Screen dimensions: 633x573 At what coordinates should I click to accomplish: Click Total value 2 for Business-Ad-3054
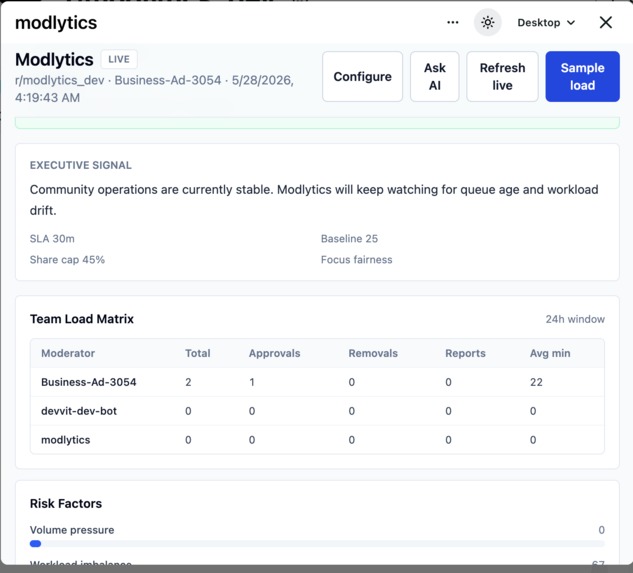click(188, 382)
